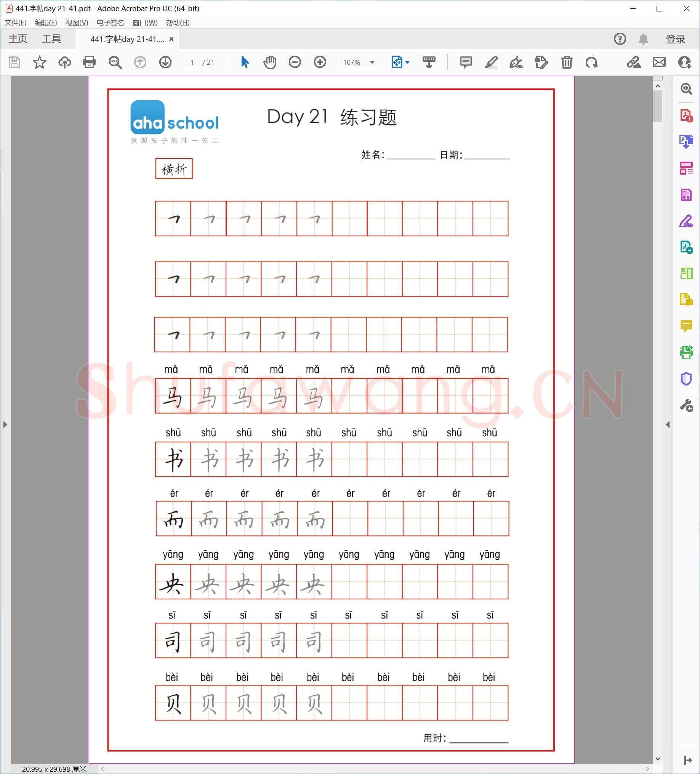Click the trash icon to delete pages
The width and height of the screenshot is (700, 774).
566,62
